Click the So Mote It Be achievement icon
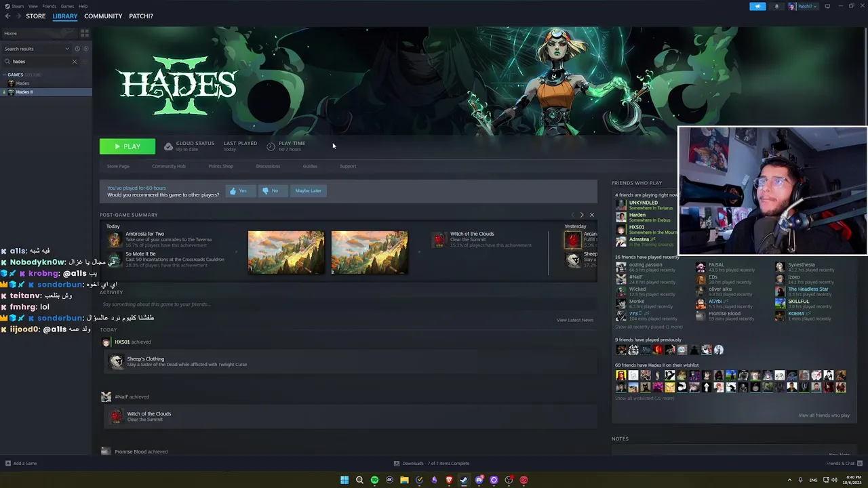 [x=115, y=260]
